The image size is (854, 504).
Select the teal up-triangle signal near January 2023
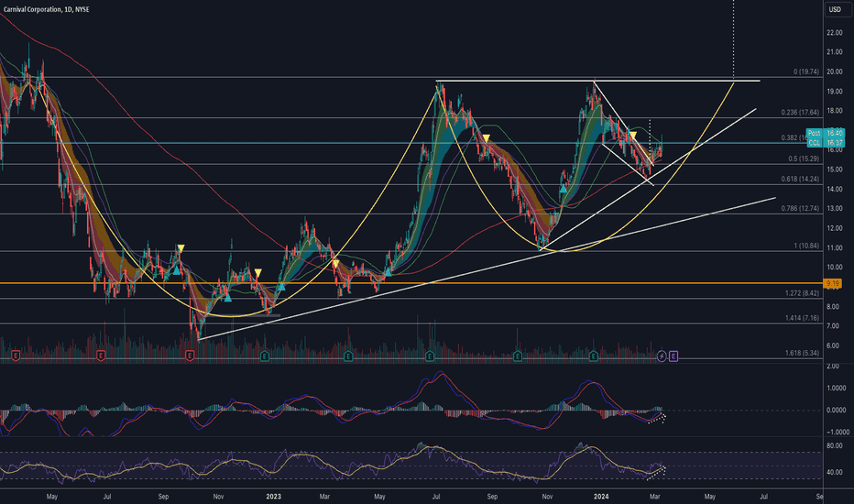pyautogui.click(x=281, y=286)
